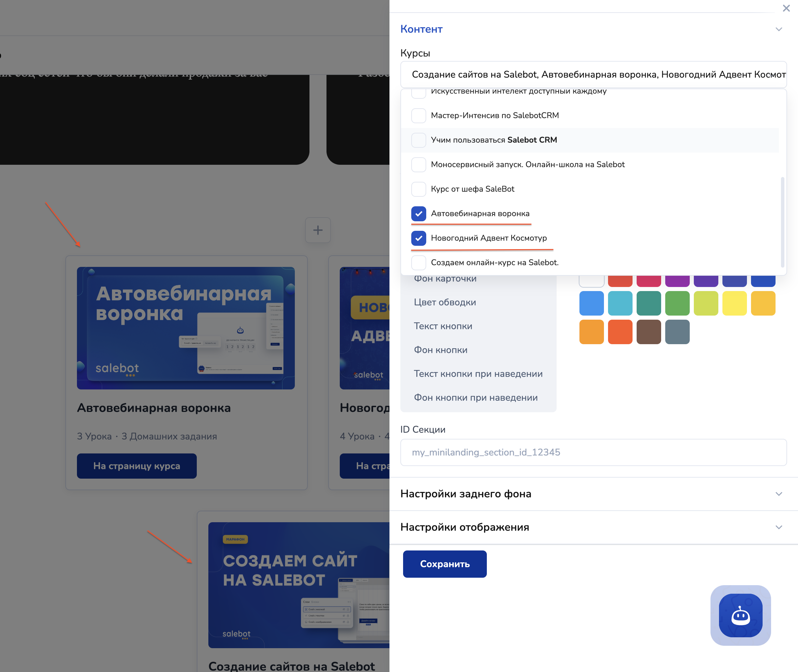Click the Сохранить button

tap(445, 564)
